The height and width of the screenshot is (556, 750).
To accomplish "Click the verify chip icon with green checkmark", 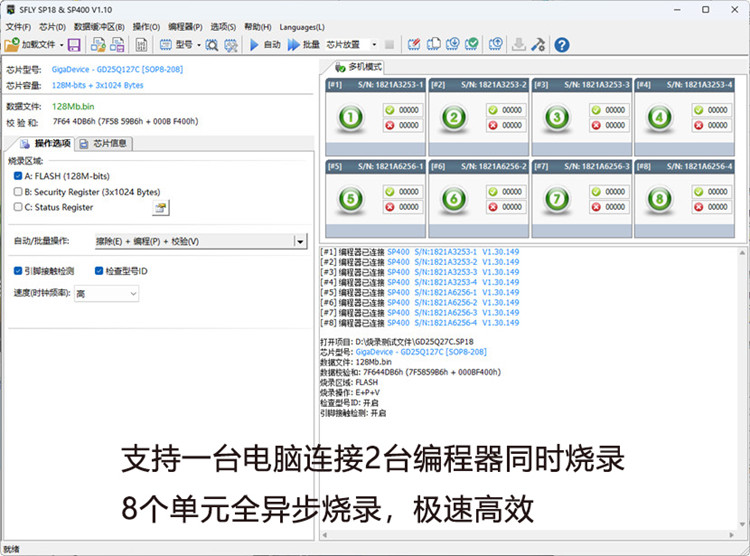I will point(472,44).
